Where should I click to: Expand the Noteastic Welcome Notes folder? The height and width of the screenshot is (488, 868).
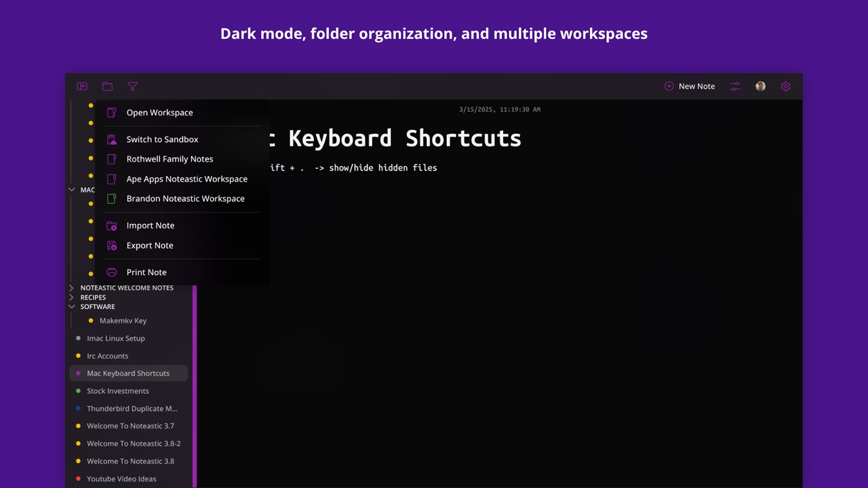pyautogui.click(x=71, y=288)
